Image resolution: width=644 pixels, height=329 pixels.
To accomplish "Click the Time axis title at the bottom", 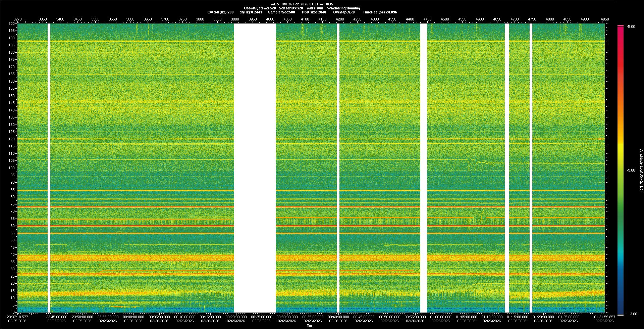I will 310,326.
